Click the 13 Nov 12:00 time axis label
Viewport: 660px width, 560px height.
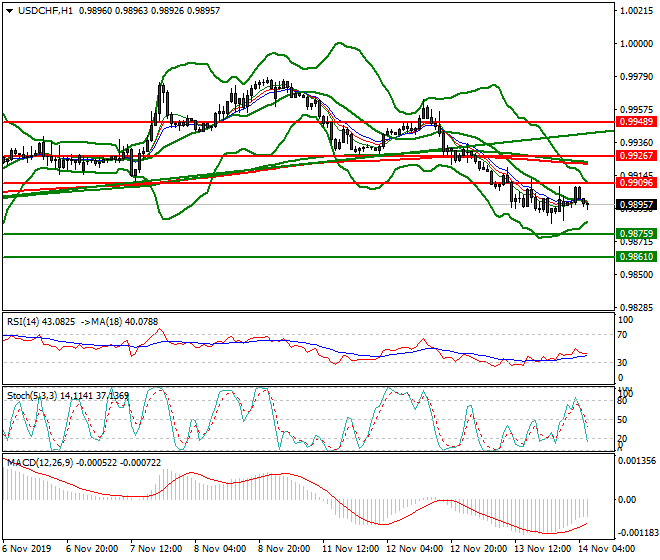point(543,549)
